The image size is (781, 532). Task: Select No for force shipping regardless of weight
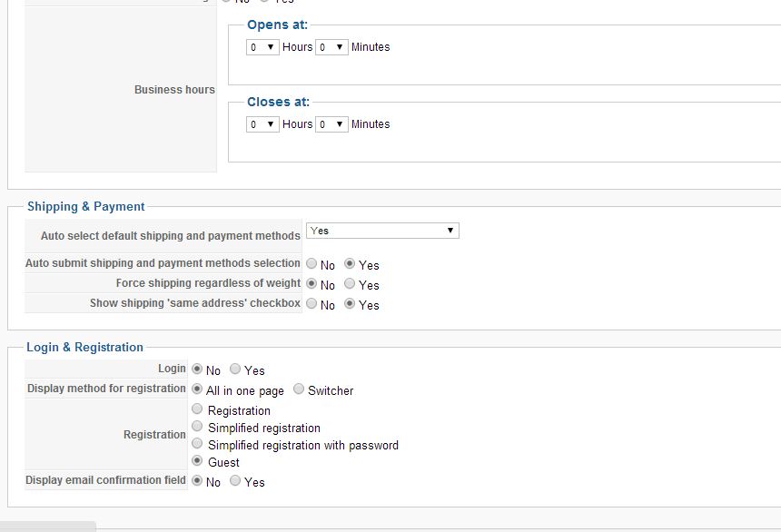pos(311,284)
